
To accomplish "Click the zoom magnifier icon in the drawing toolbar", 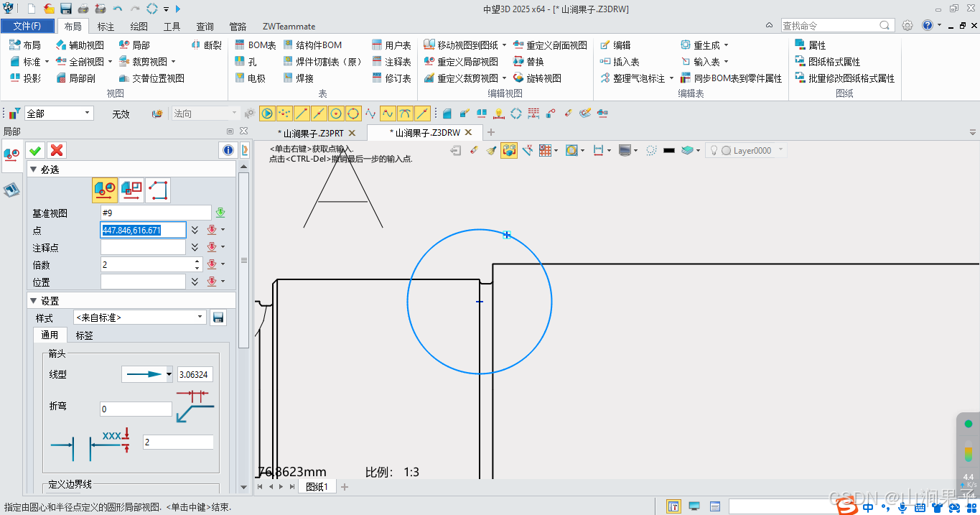I will tap(572, 150).
